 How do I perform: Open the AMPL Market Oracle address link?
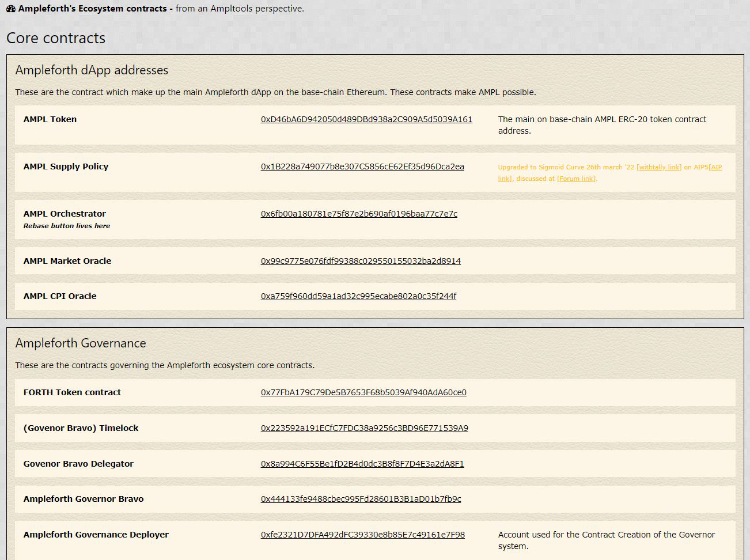pos(361,261)
